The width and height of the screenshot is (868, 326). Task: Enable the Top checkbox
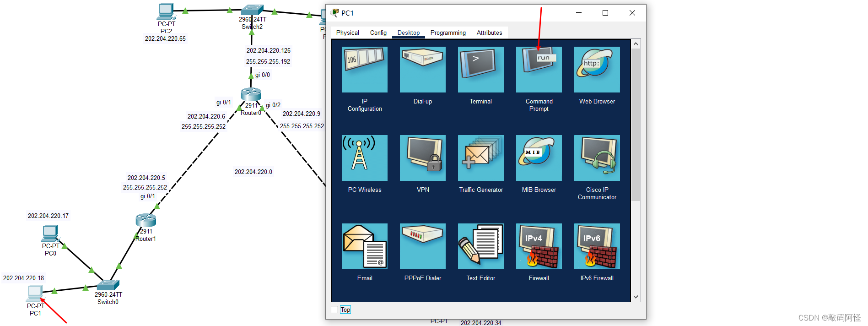334,310
